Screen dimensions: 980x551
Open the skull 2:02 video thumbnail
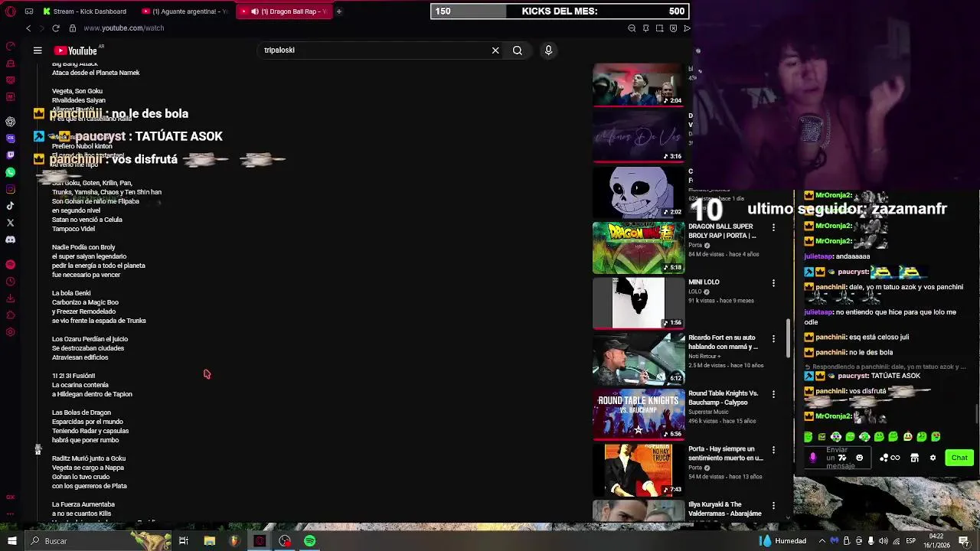click(639, 192)
